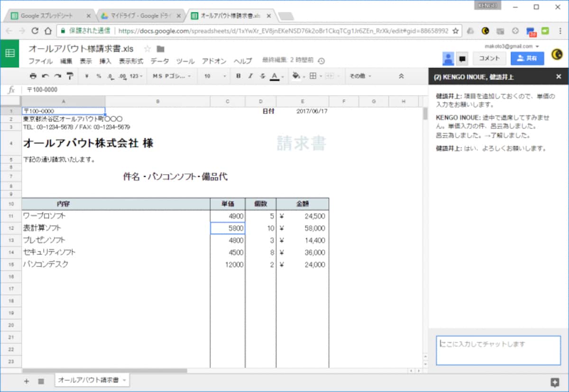The height and width of the screenshot is (392, 569).
Task: Open the その他 (more) toolbar dropdown
Action: (360, 76)
